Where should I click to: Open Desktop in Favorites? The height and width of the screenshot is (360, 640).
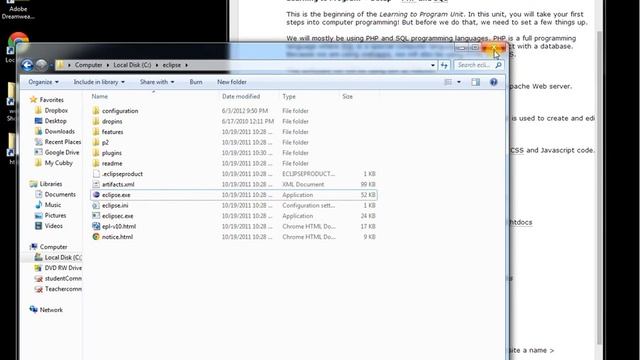click(56, 121)
